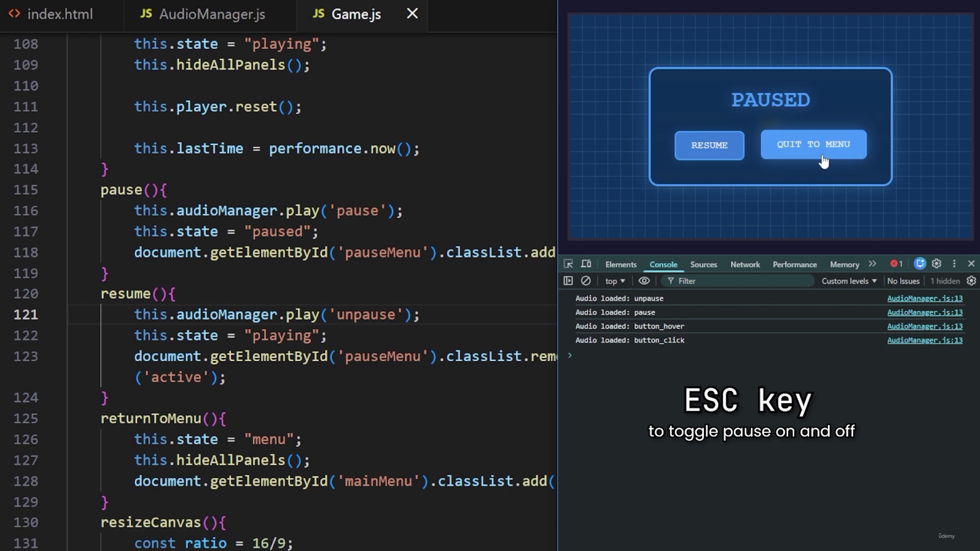The height and width of the screenshot is (551, 980).
Task: Toggle the console sidebar panel icon
Action: coord(568,281)
